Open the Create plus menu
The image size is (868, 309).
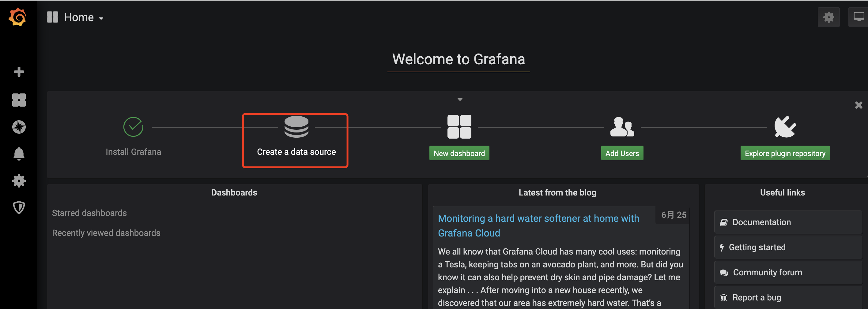click(x=19, y=72)
